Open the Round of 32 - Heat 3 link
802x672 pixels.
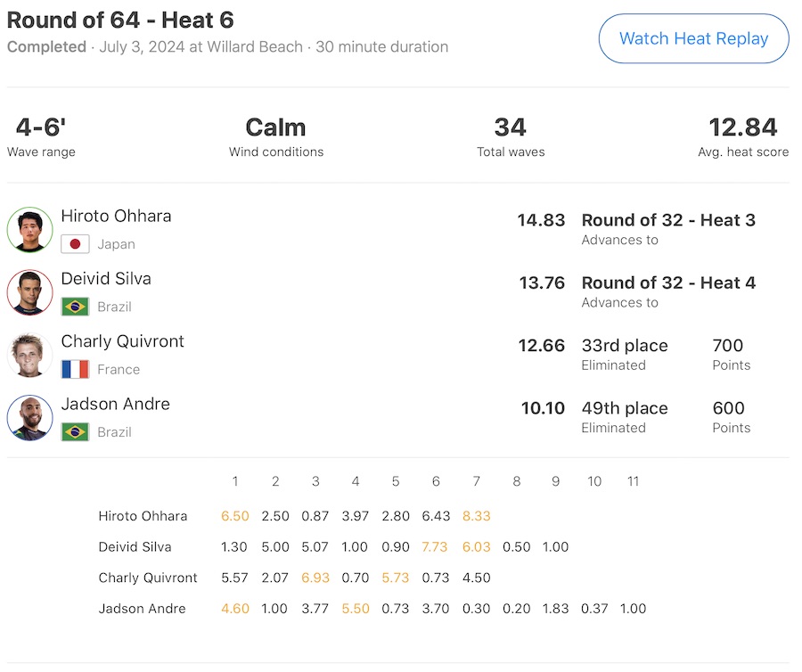point(668,220)
